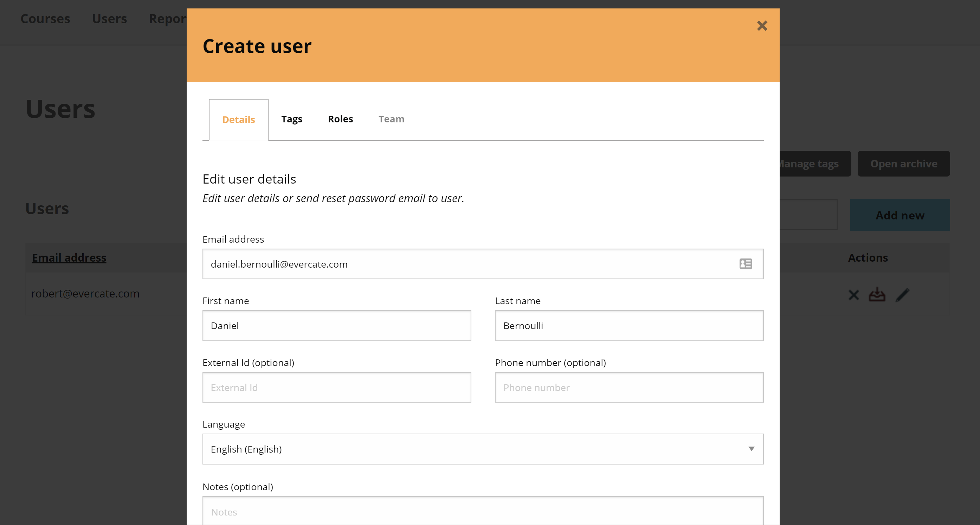Close the Create user dialog
The height and width of the screenshot is (525, 980).
tap(762, 26)
